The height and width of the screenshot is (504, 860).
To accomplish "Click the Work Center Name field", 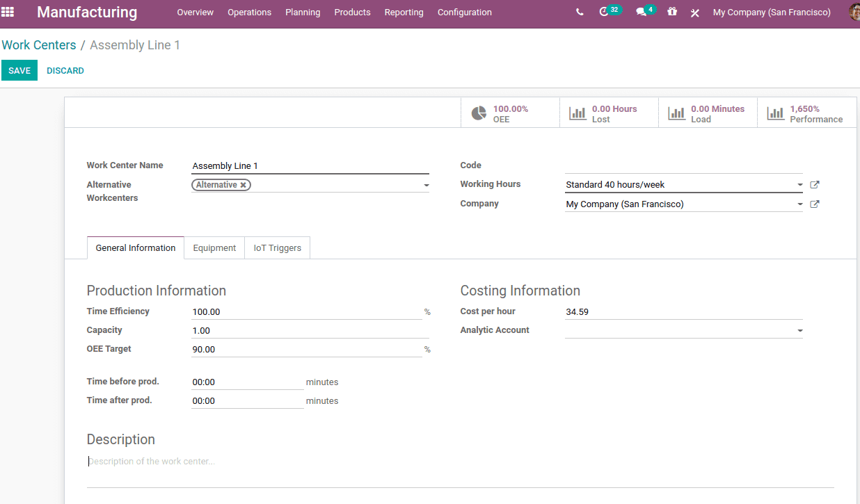I will coord(310,166).
